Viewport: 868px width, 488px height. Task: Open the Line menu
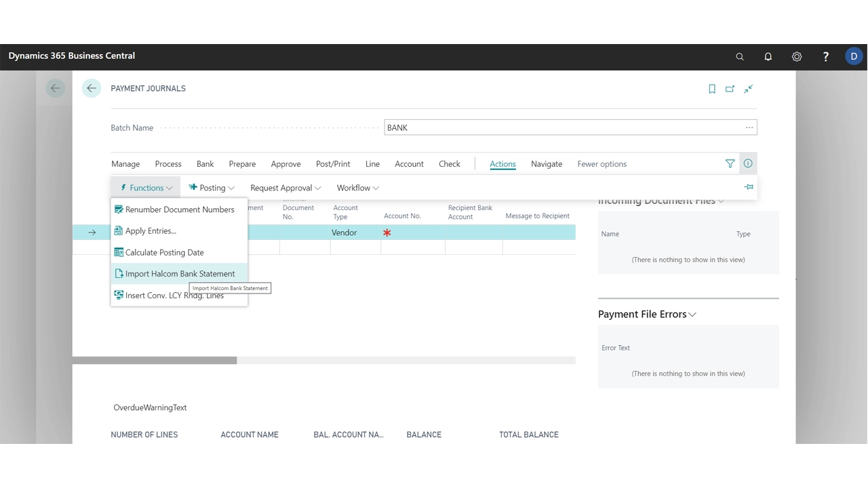[372, 164]
